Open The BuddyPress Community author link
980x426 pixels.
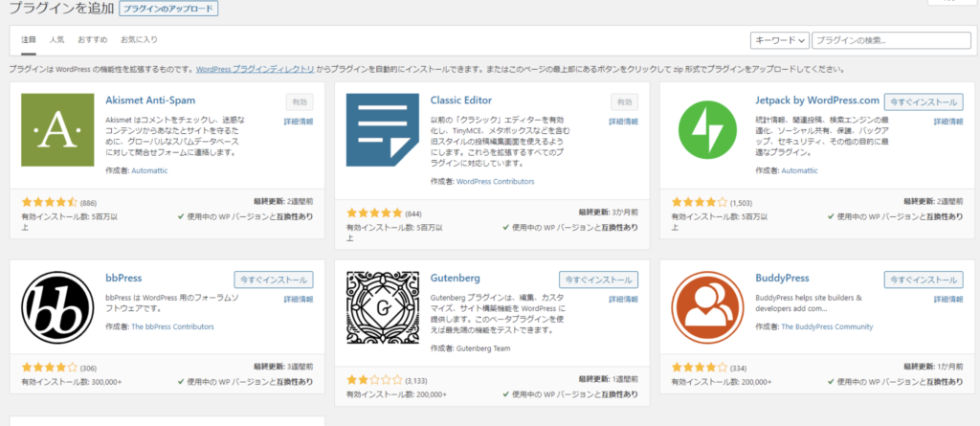click(827, 326)
